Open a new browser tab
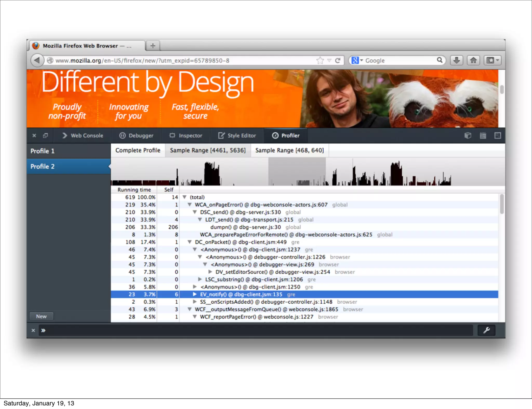Viewport: 532px width, 409px height. point(153,46)
